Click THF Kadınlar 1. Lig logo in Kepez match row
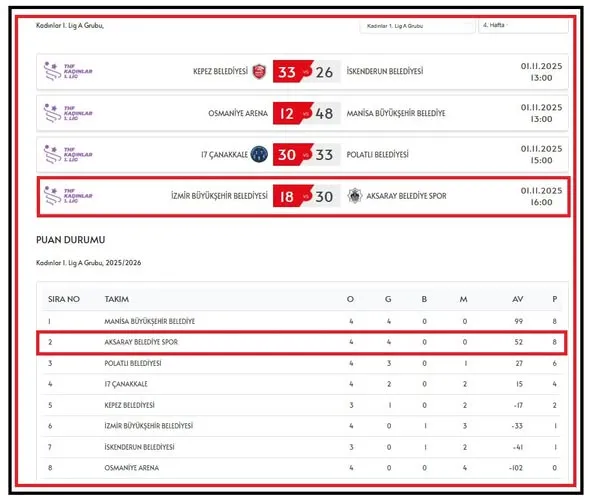Screen dimensions: 590x500 coord(68,71)
